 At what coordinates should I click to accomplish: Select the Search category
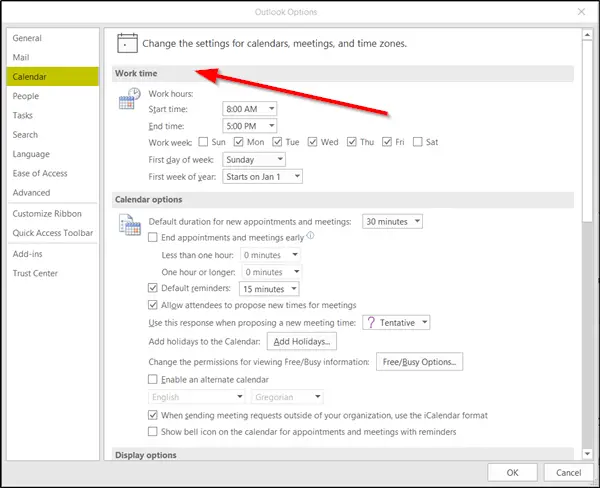coord(52,135)
